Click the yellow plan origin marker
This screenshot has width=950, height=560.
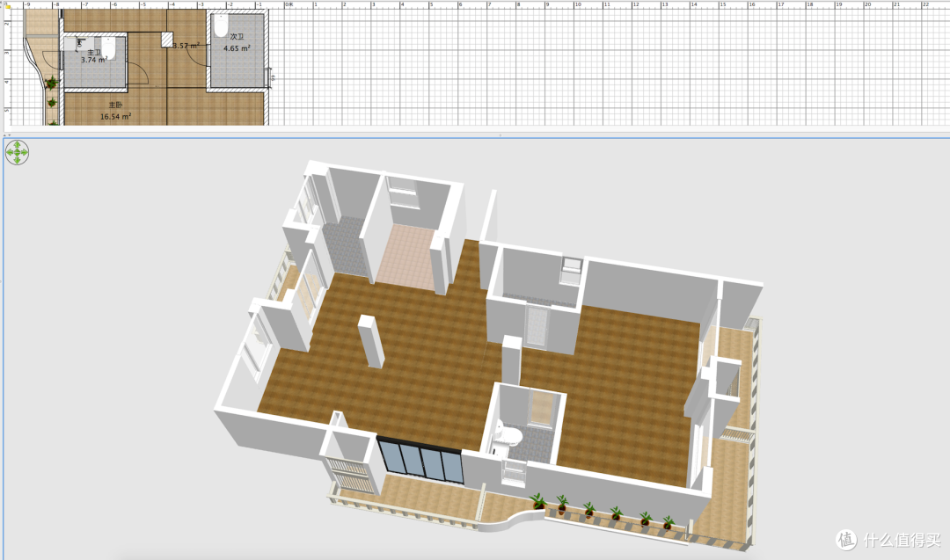click(x=8, y=5)
